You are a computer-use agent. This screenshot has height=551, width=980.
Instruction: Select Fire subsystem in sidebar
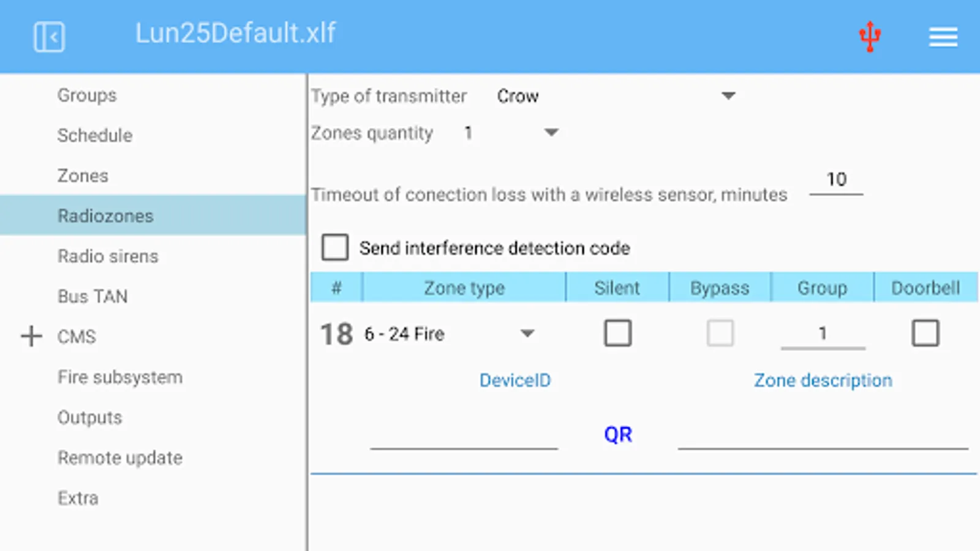(120, 377)
